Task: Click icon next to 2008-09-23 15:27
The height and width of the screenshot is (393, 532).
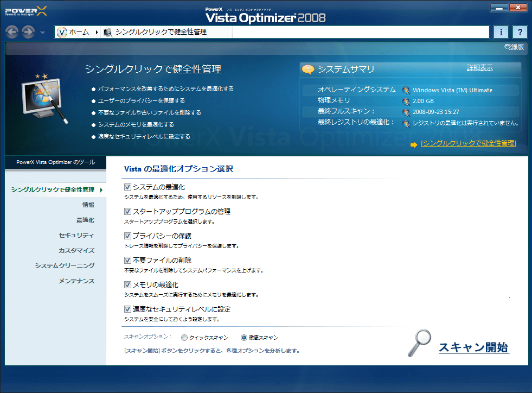Action: (406, 112)
